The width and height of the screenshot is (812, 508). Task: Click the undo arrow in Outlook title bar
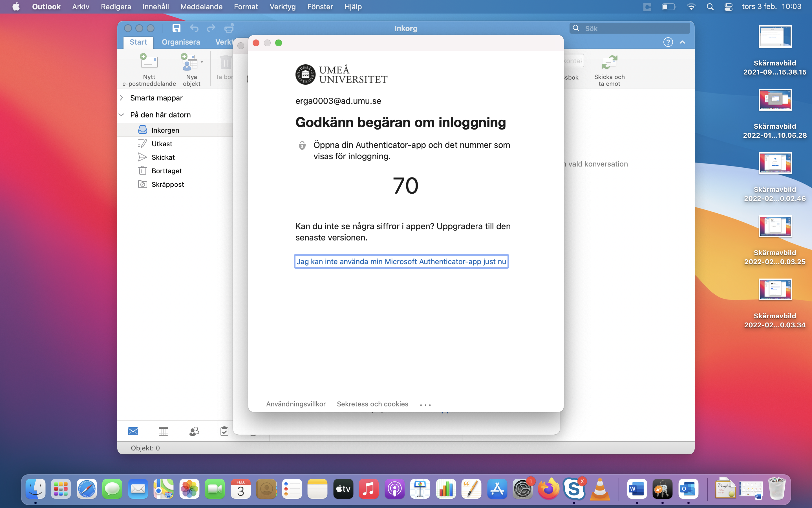[x=194, y=28]
